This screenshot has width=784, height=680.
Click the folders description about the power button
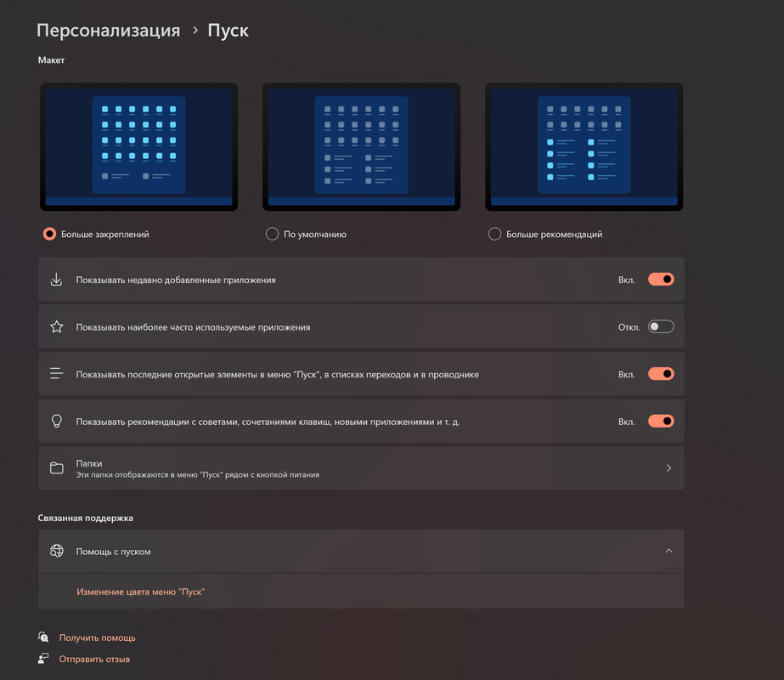198,474
